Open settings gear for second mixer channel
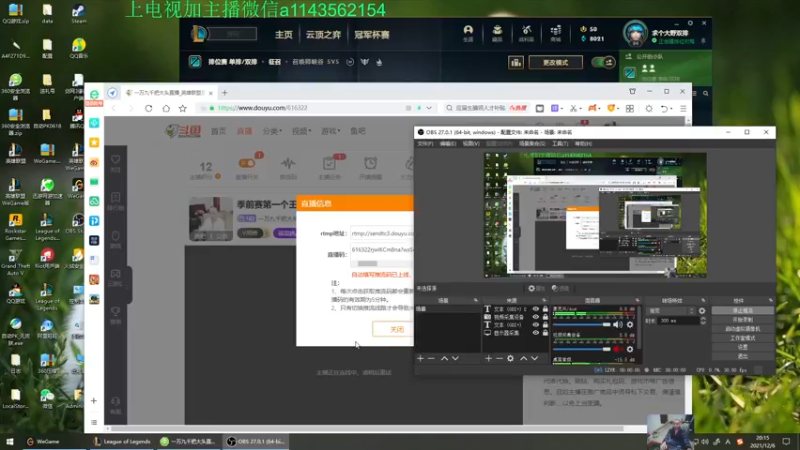 click(630, 349)
